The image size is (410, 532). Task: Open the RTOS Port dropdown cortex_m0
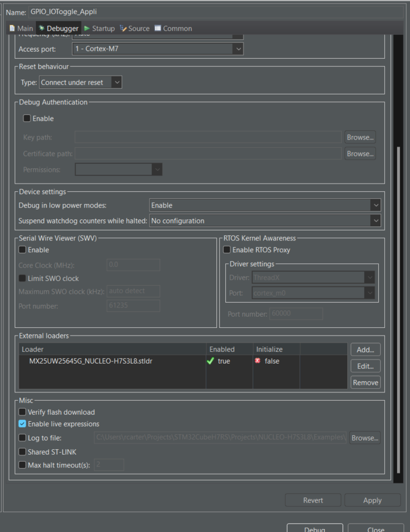(x=313, y=293)
